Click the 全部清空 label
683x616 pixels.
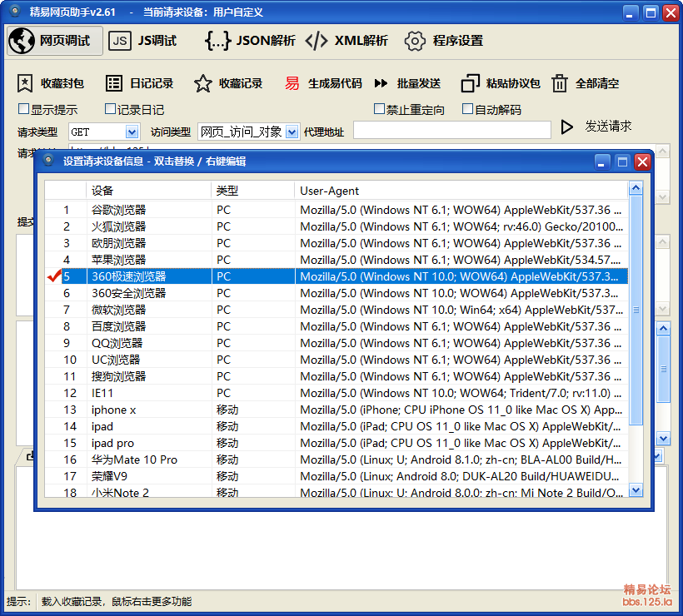(597, 83)
